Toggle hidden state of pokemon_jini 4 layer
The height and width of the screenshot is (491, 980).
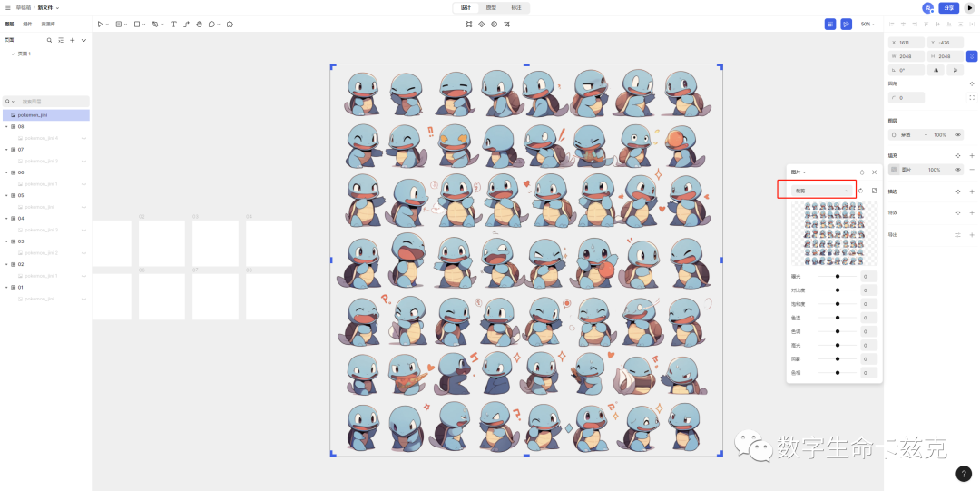click(x=83, y=138)
